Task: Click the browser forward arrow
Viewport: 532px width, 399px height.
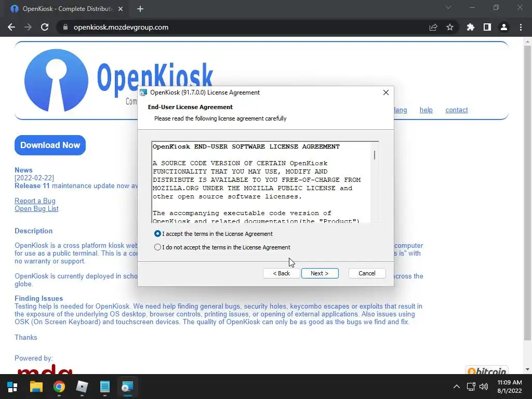Action: click(28, 27)
